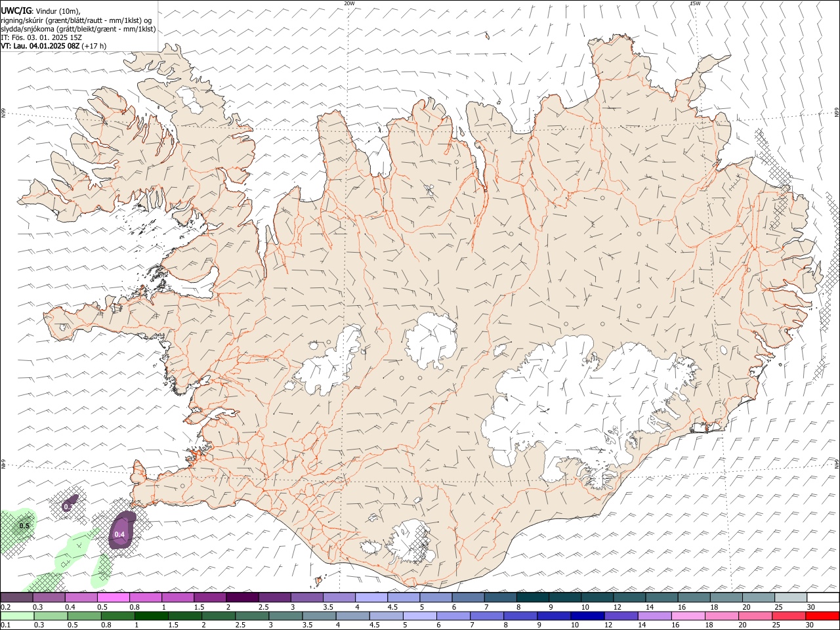Pick lower legend violet swatch between 14 and 16
This screenshot has height=630, width=840.
click(x=654, y=616)
